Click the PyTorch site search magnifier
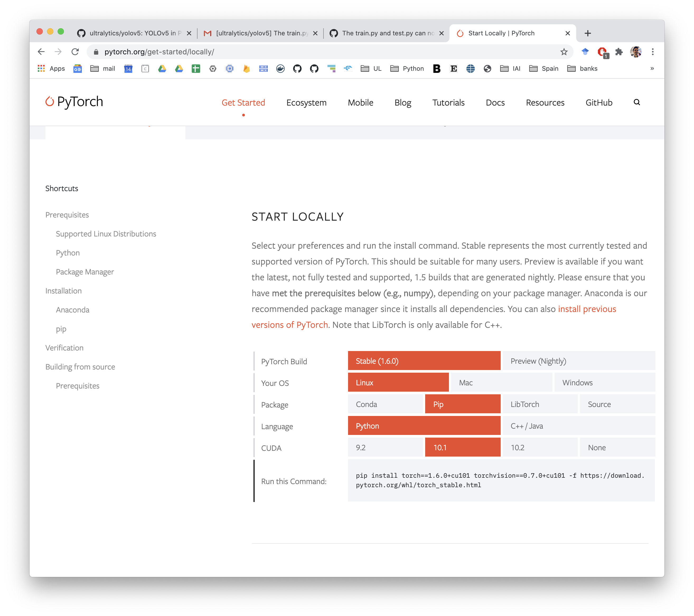The image size is (694, 616). coord(637,102)
